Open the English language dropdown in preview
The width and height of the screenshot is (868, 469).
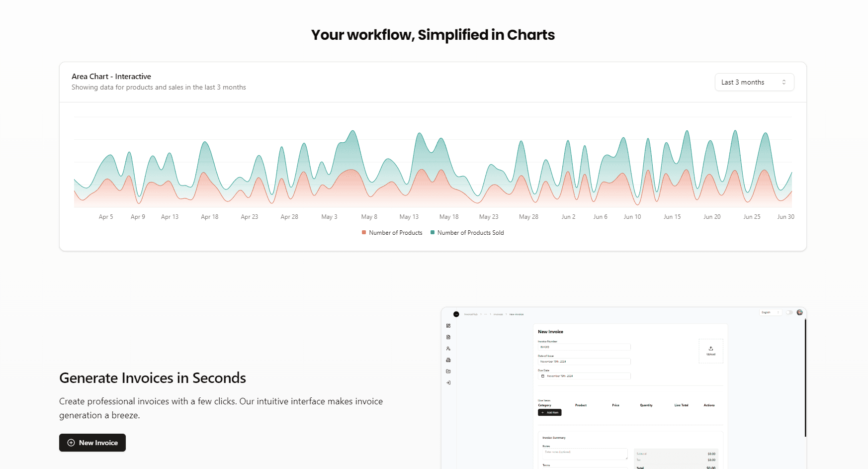[x=771, y=312]
